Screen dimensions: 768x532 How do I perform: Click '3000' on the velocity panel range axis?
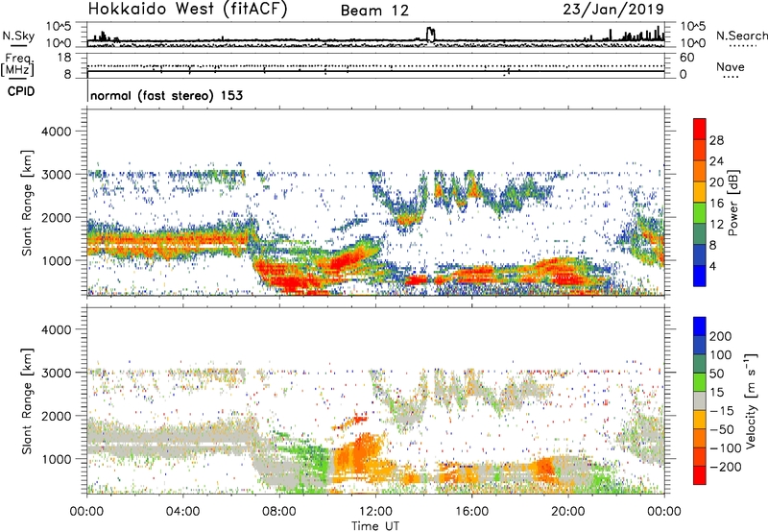coord(56,373)
